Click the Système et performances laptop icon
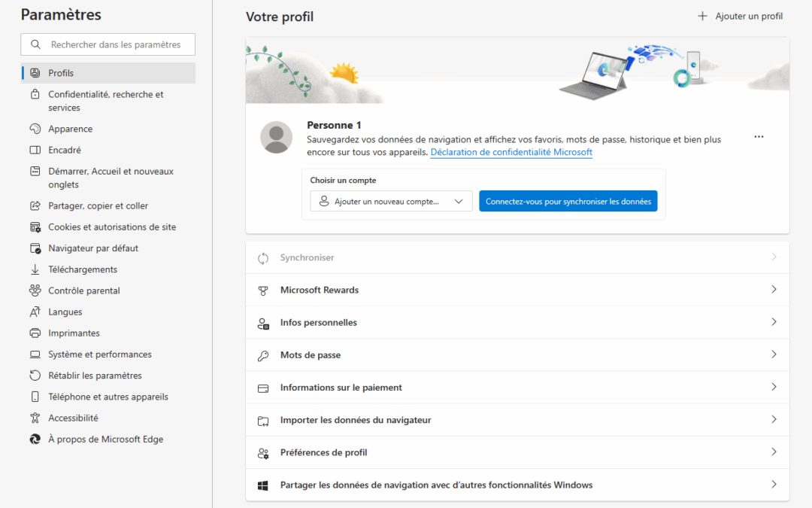812x508 pixels. (35, 354)
